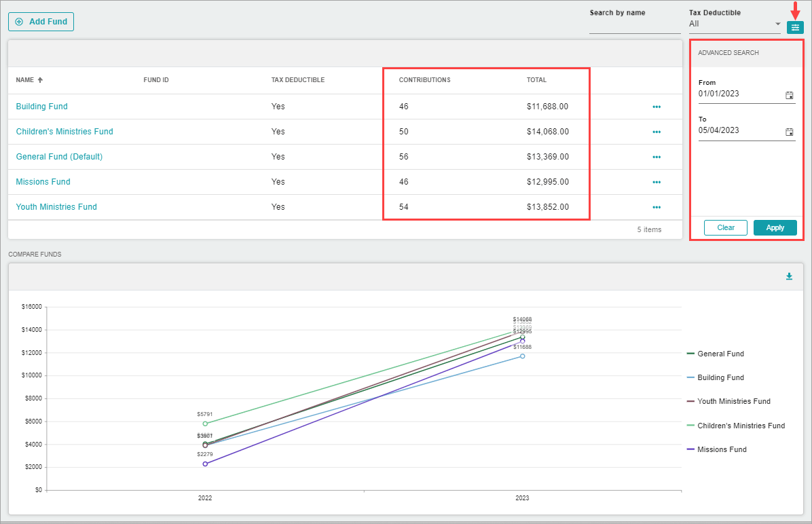Click the Compare Funds heading
Screen dimensions: 812x524
coord(35,255)
